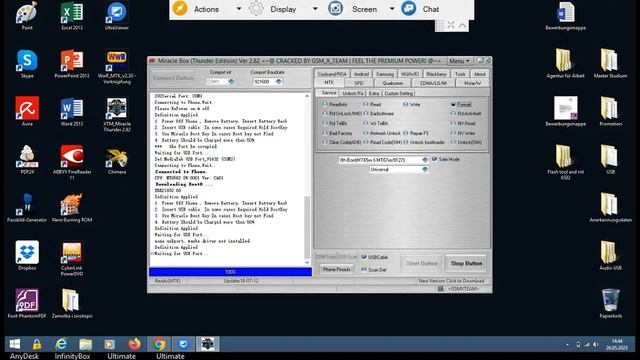Select the Write radio option
The width and height of the screenshot is (640, 360).
411,104
